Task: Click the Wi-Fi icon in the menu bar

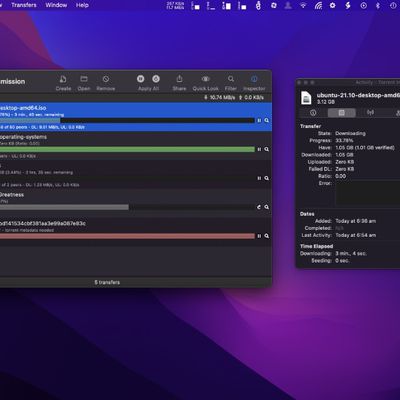Action: (303, 5)
